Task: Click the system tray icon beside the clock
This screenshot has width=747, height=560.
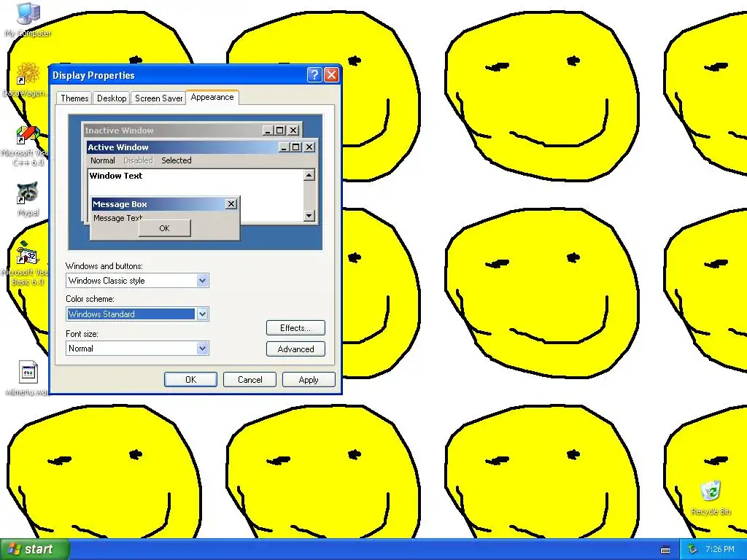Action: point(692,550)
